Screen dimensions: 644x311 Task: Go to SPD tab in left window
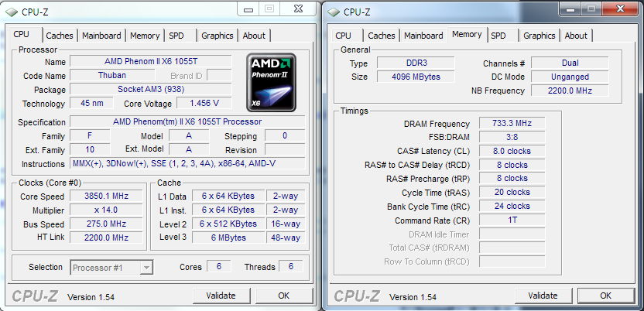pos(176,36)
